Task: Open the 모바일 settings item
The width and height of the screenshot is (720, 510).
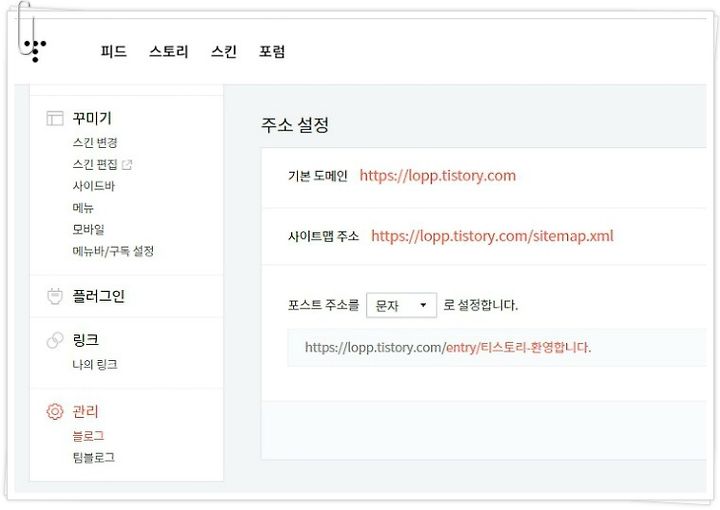Action: coord(89,229)
